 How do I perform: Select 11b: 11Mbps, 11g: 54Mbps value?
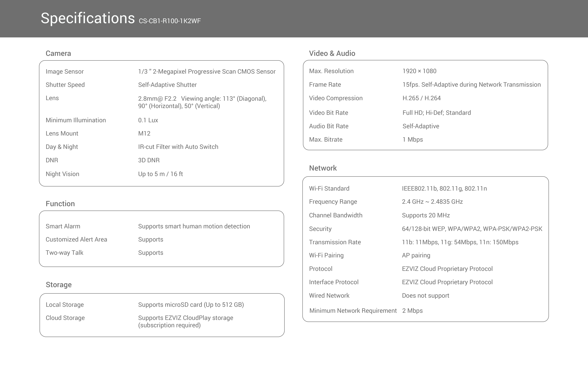[460, 242]
